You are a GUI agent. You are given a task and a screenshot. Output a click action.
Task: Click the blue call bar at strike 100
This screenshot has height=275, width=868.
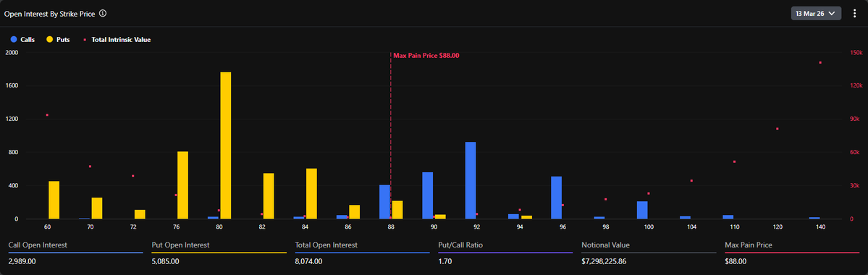point(642,211)
